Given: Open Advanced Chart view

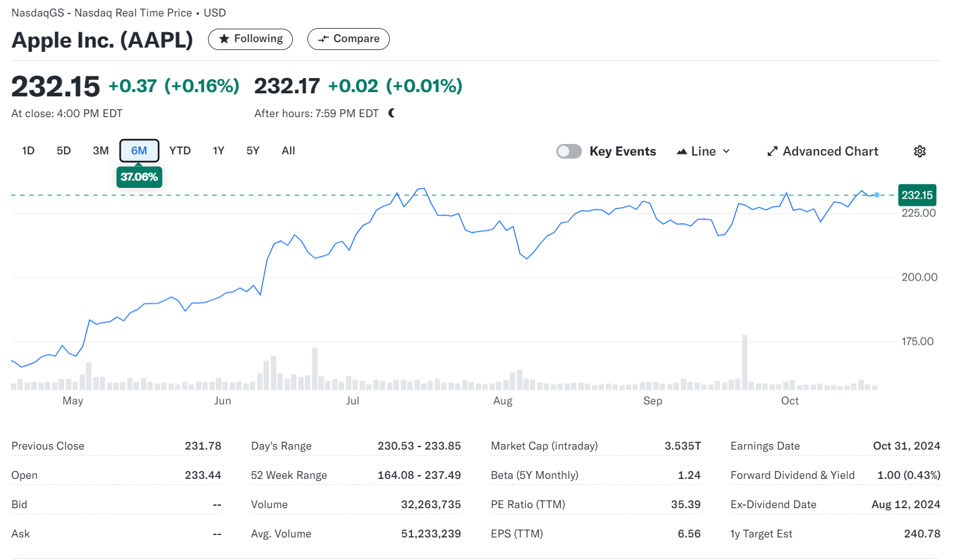Looking at the screenshot, I should [822, 151].
